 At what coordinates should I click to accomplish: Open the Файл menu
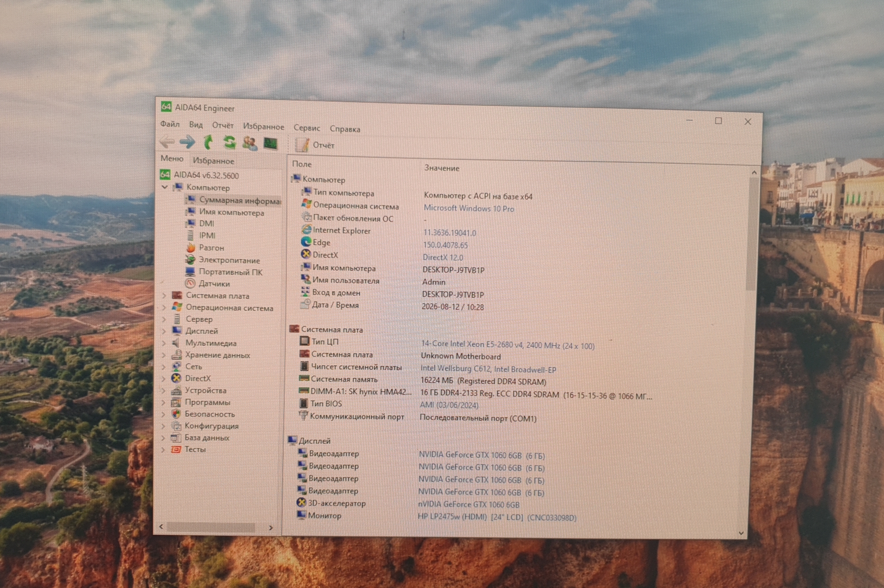[170, 124]
